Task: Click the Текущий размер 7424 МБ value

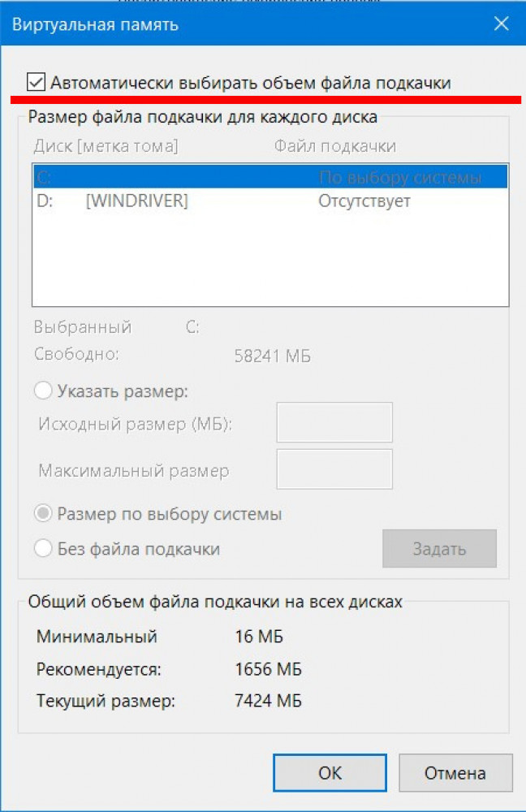Action: click(x=267, y=701)
